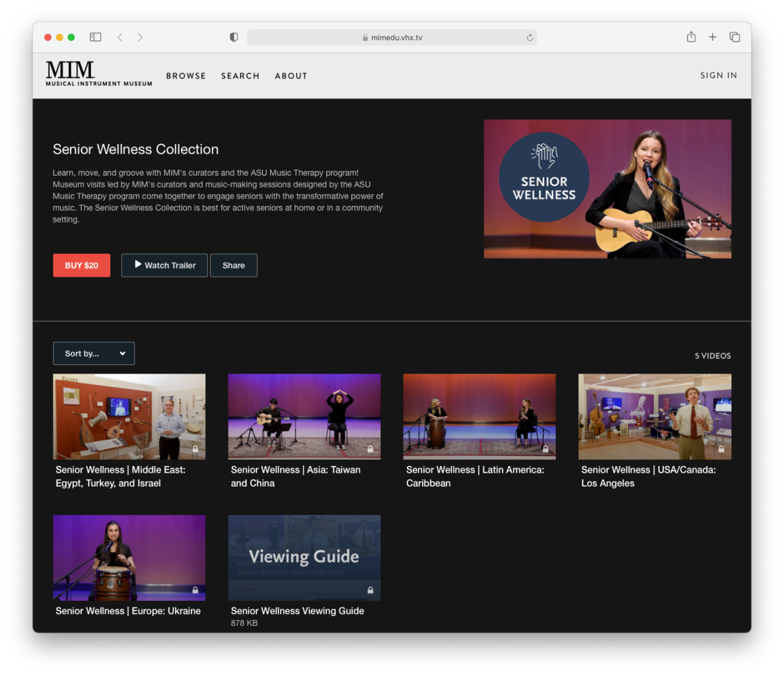Click title 'Senior Wellness | USA/Canada: Los Angeles'
Image resolution: width=784 pixels, height=676 pixels.
pos(649,477)
